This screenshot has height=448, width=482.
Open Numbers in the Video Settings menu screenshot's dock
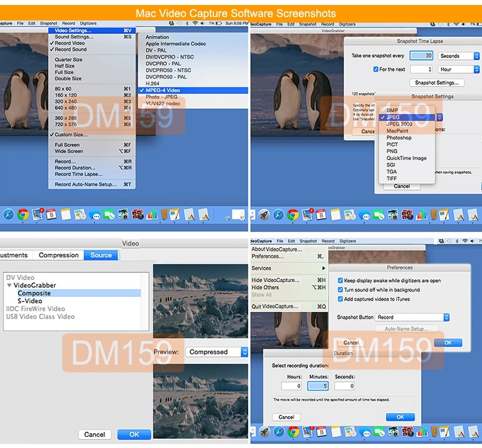pyautogui.click(x=152, y=214)
